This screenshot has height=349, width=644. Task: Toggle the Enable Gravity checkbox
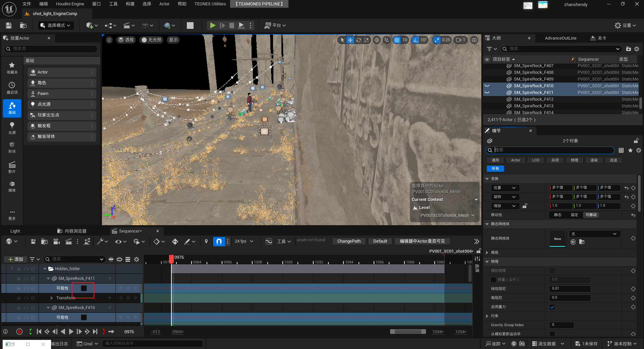coord(552,307)
